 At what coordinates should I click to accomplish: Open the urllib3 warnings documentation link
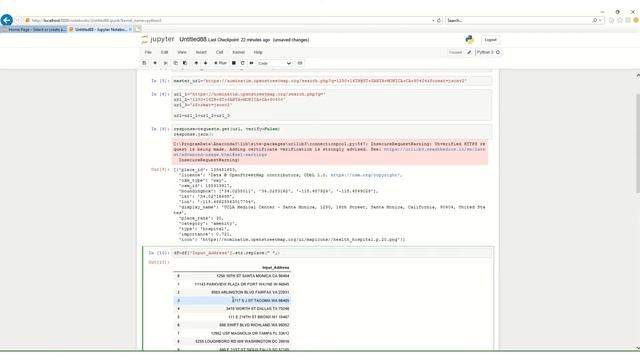coord(329,152)
